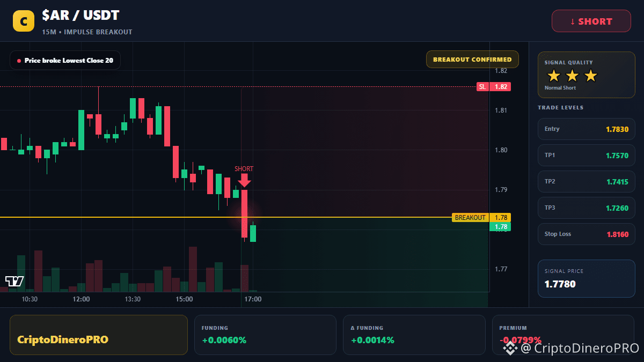644x362 pixels.
Task: Click the 1.80 price axis label
Action: coord(501,150)
